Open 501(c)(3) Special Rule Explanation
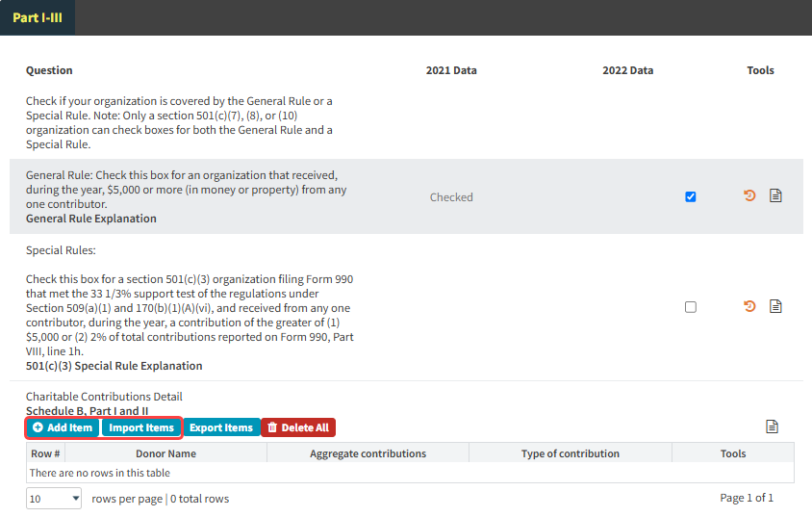Image resolution: width=812 pixels, height=517 pixels. 114,366
